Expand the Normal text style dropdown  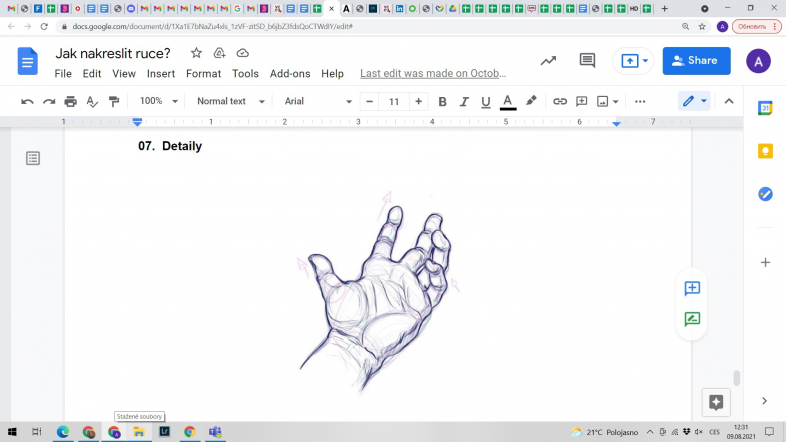(x=230, y=101)
